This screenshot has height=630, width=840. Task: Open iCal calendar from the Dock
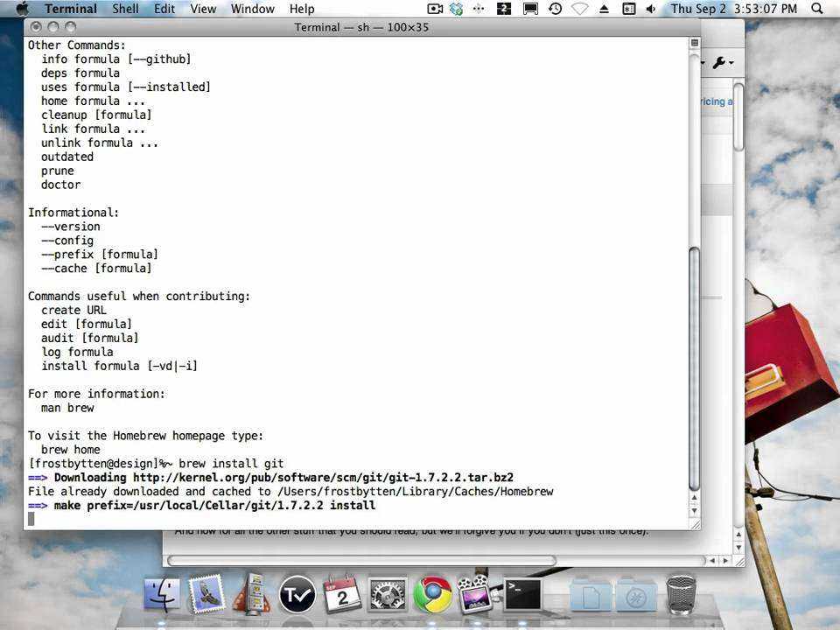tap(342, 593)
